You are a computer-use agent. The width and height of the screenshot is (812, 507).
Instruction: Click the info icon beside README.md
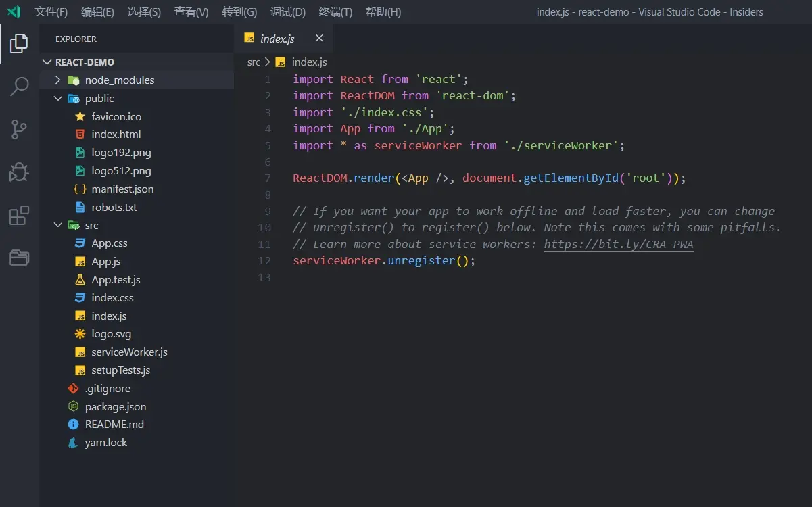[x=73, y=425]
